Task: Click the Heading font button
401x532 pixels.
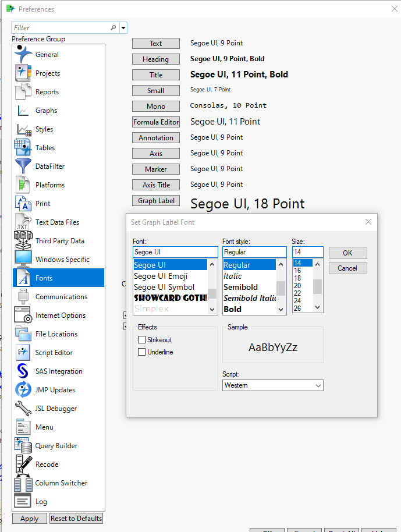Action: tap(156, 59)
